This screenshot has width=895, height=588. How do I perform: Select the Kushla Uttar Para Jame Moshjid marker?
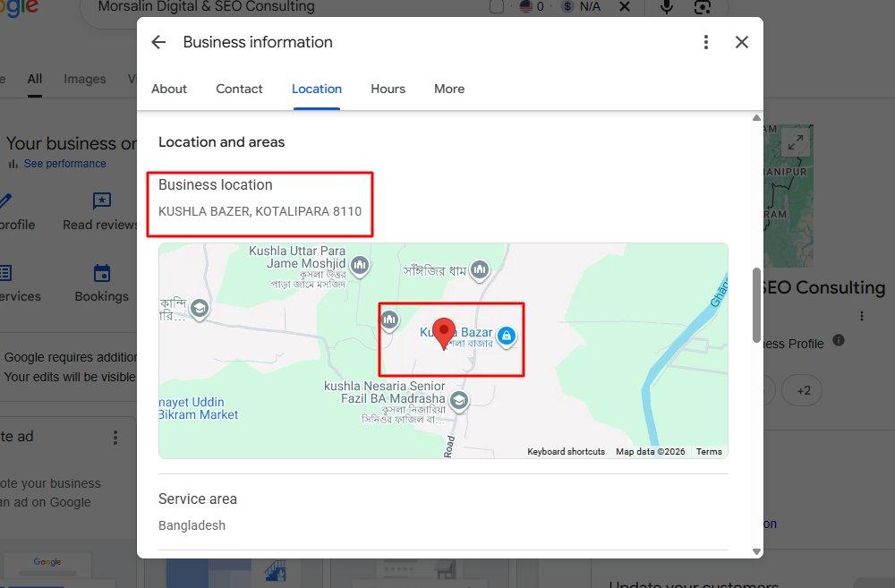point(360,266)
